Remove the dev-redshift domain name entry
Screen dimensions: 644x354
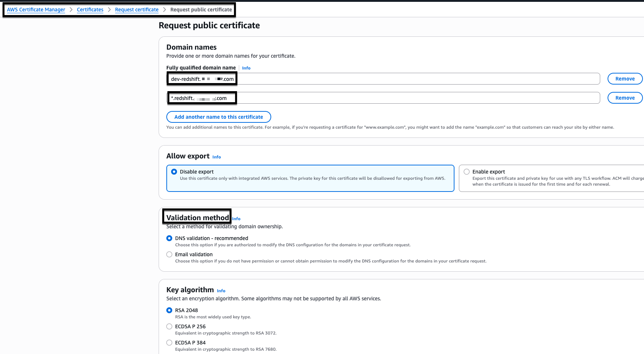(x=625, y=79)
